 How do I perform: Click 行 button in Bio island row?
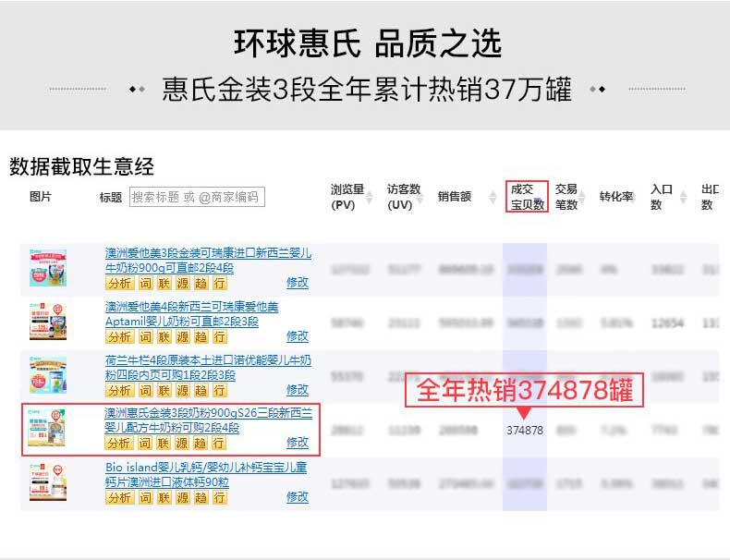pyautogui.click(x=220, y=497)
